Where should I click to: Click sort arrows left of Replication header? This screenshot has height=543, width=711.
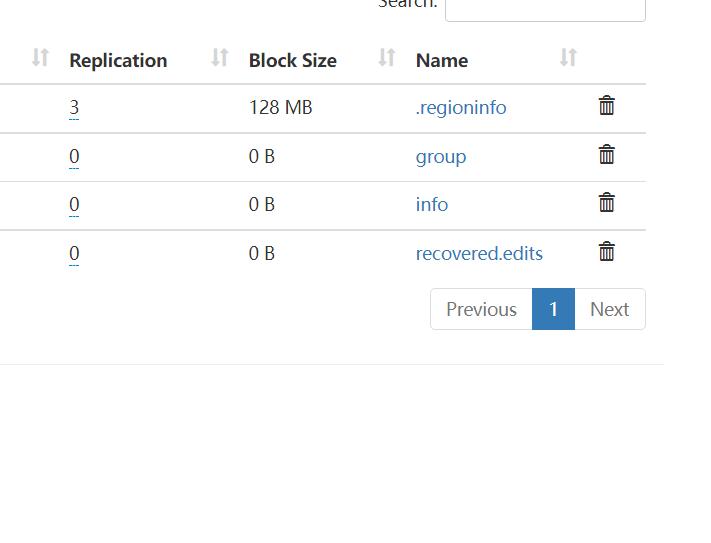click(x=40, y=58)
